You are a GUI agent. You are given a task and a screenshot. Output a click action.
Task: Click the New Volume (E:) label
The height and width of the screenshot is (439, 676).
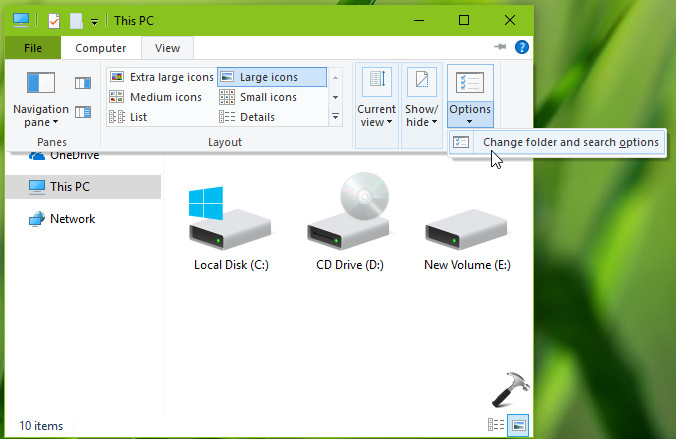pyautogui.click(x=467, y=265)
